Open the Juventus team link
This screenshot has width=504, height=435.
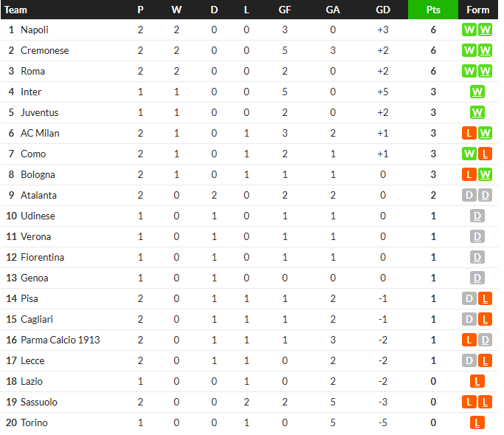(x=40, y=112)
